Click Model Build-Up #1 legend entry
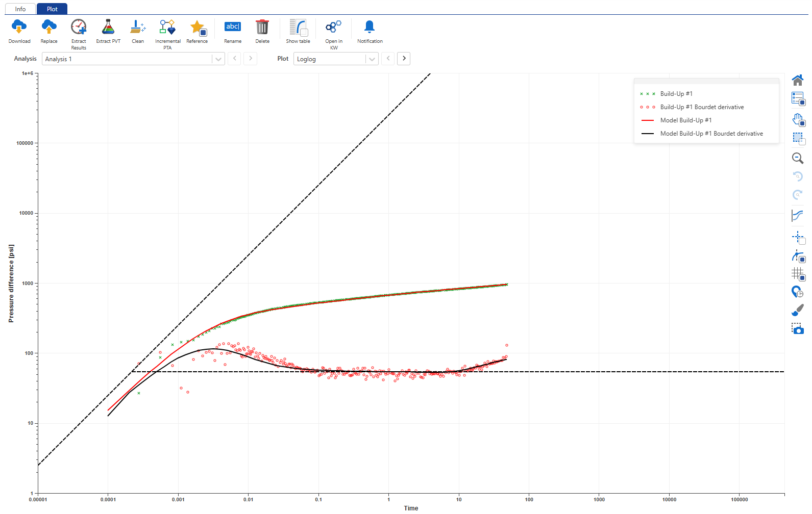The height and width of the screenshot is (514, 812). pos(685,120)
